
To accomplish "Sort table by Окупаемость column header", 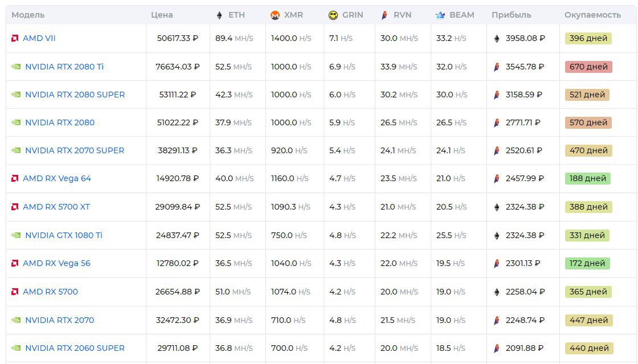I will click(x=592, y=15).
